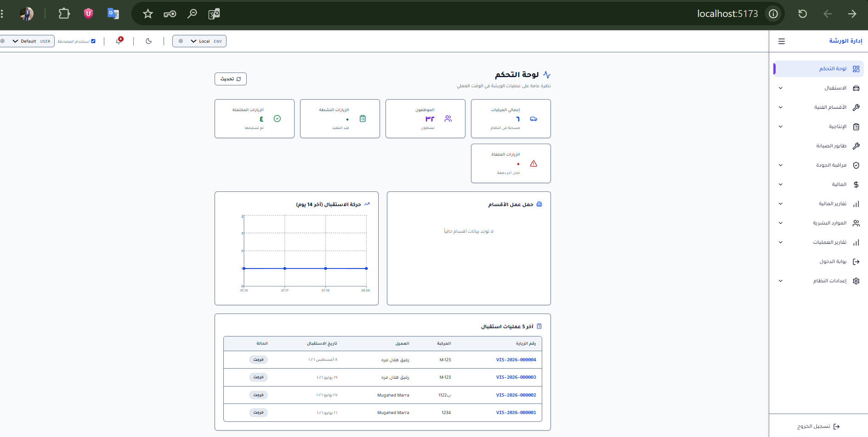
Task: Open the browser extensions puzzle icon
Action: (64, 14)
